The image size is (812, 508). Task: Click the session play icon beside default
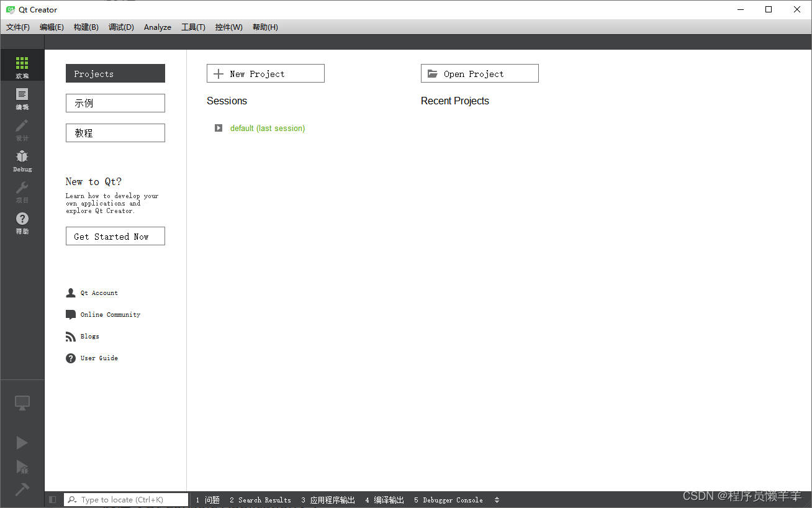[x=219, y=128]
